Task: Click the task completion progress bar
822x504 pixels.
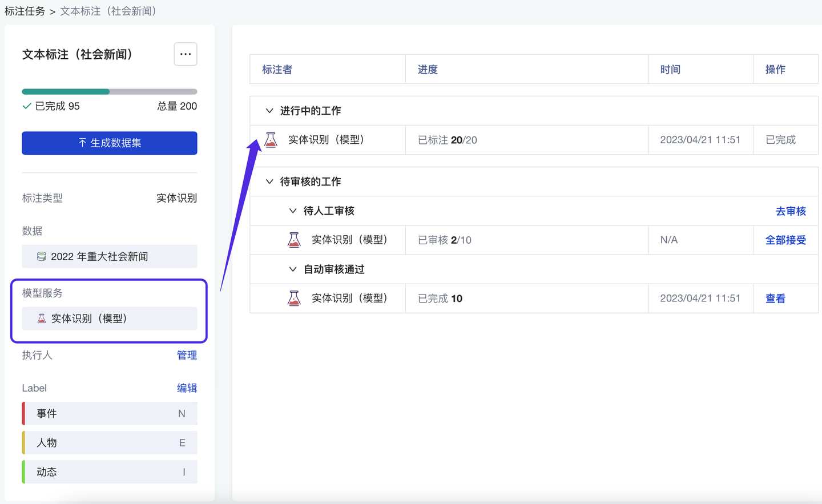Action: click(x=110, y=91)
